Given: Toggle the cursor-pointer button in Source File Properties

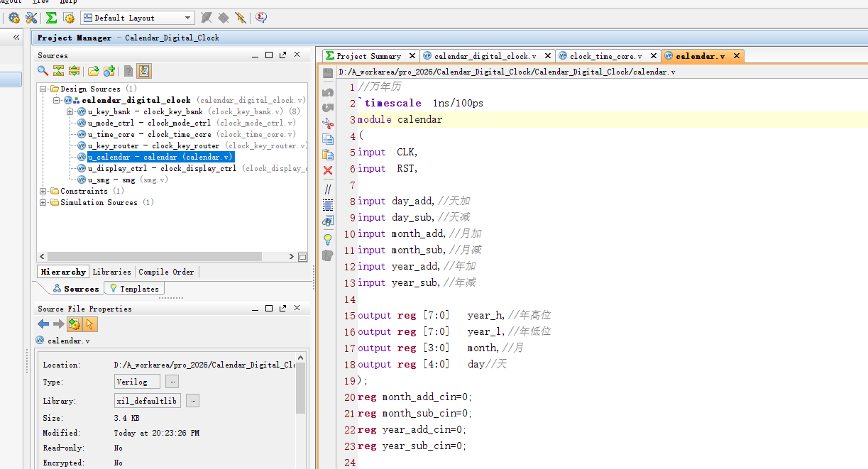Looking at the screenshot, I should pyautogui.click(x=89, y=324).
